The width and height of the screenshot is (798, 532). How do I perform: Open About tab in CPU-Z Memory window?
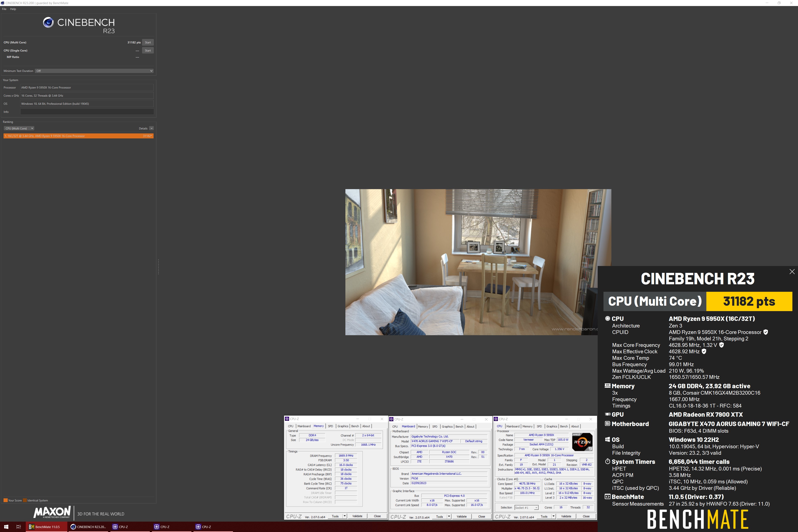tap(366, 426)
